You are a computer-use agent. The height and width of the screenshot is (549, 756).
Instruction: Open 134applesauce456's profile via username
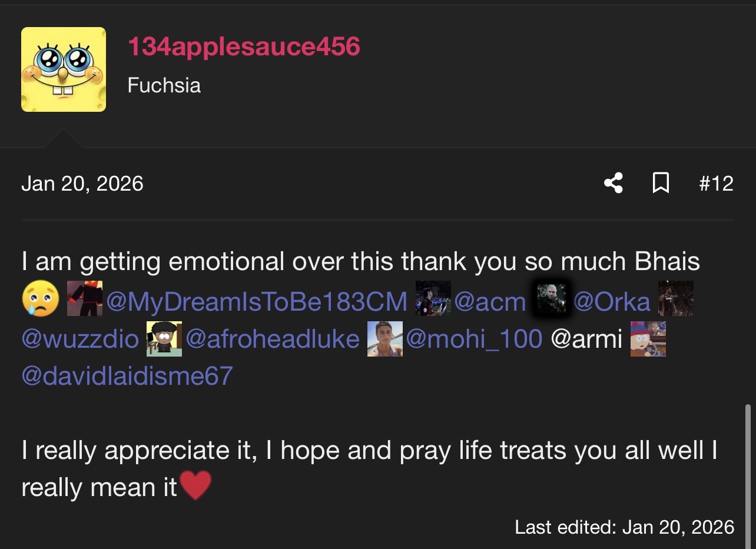pos(244,46)
